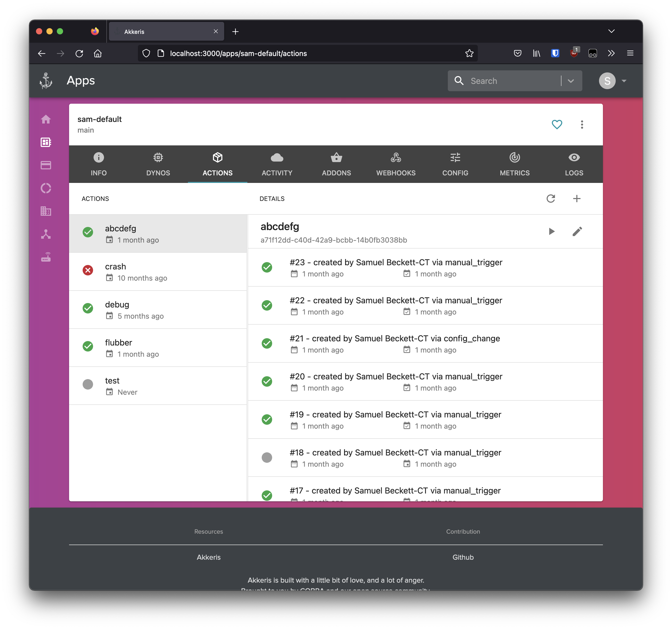The height and width of the screenshot is (629, 672).
Task: Open the anchor logo home link
Action: 46,81
